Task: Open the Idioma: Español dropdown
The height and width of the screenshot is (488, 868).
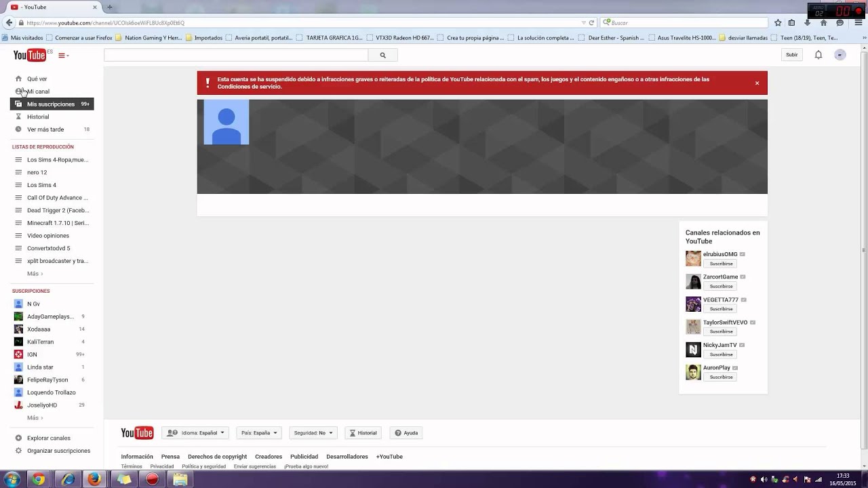Action: click(x=195, y=433)
